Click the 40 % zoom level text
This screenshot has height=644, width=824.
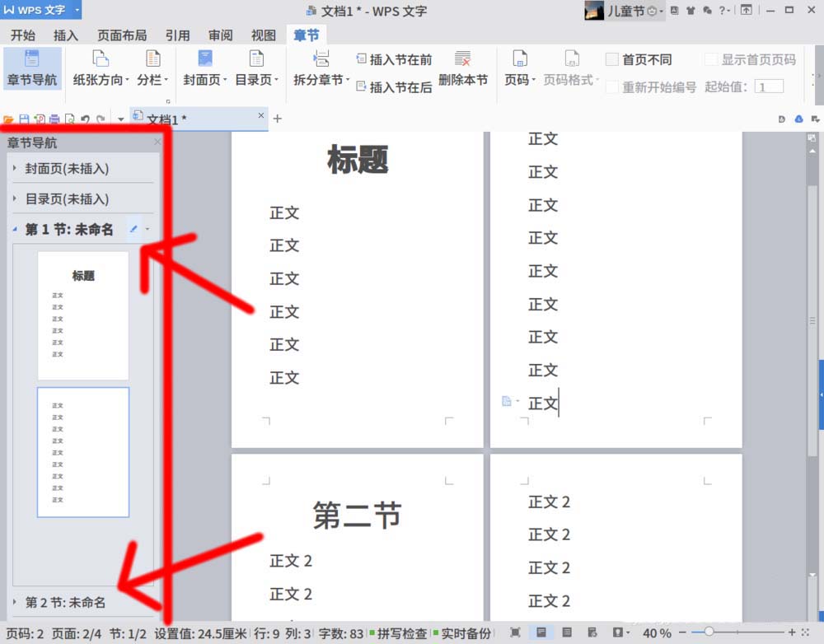[657, 633]
